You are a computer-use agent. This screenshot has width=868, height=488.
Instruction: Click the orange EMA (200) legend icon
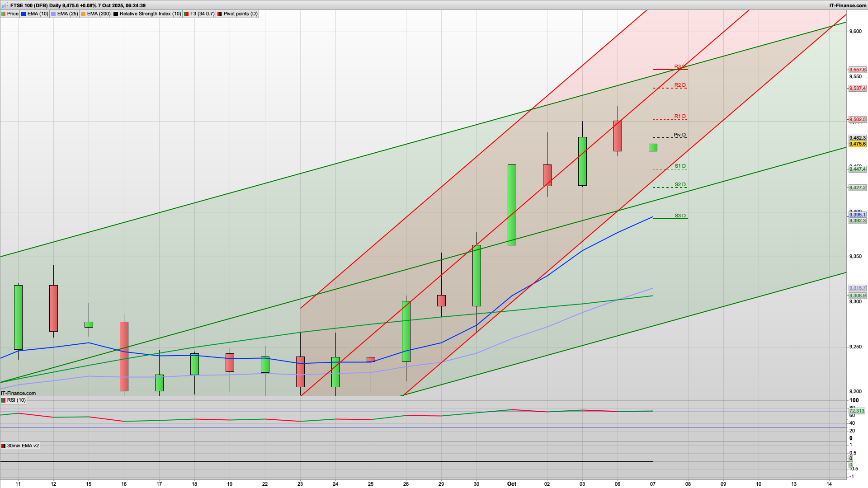[83, 14]
